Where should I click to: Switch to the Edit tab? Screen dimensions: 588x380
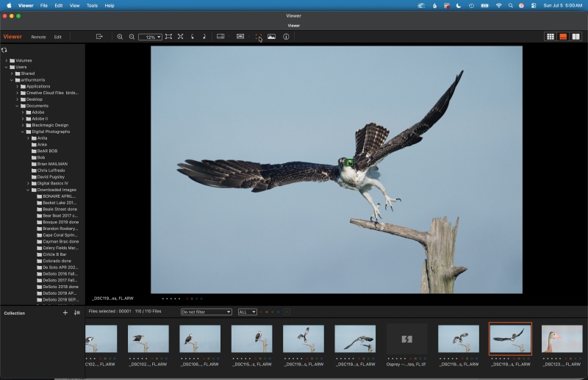pos(58,37)
